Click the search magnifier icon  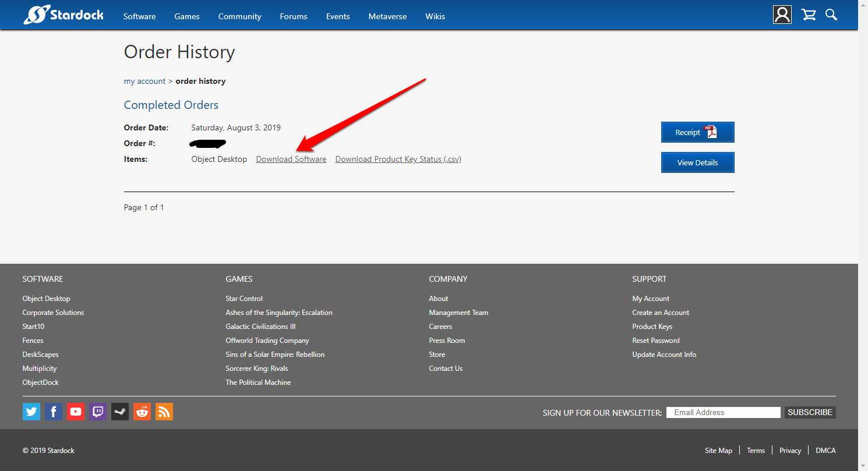pos(831,15)
